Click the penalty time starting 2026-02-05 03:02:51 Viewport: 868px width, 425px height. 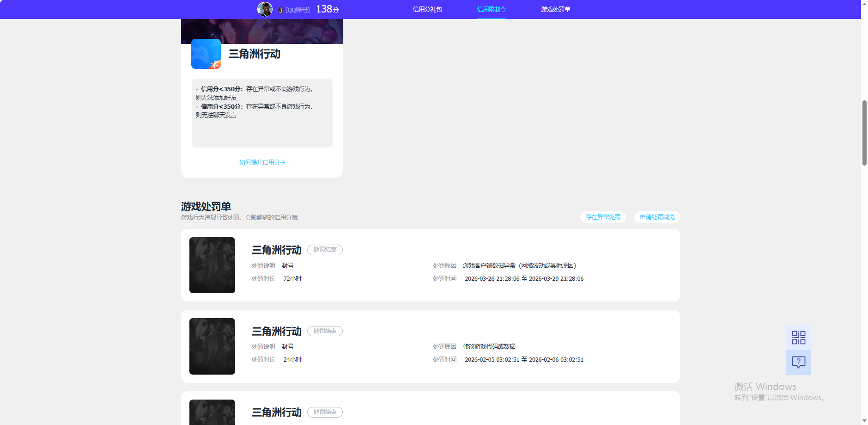[524, 360]
